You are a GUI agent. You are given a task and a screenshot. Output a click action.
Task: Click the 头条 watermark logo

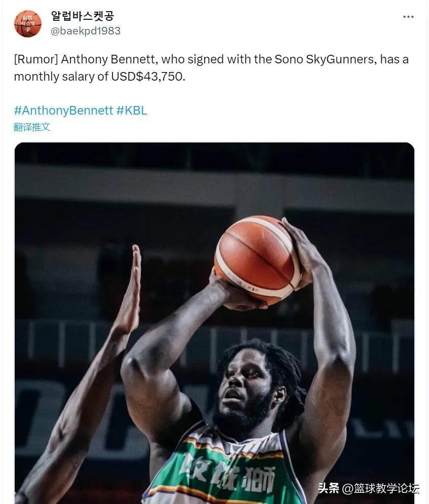(x=329, y=489)
